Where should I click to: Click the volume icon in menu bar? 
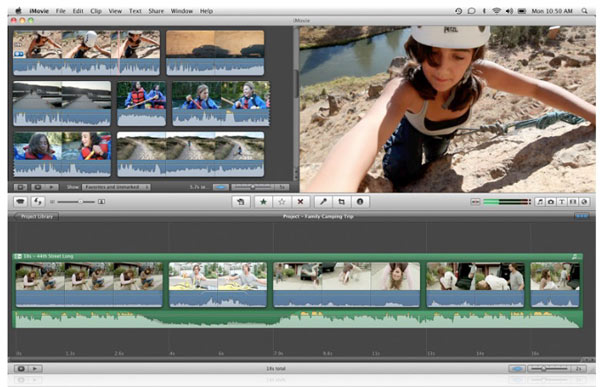[509, 11]
